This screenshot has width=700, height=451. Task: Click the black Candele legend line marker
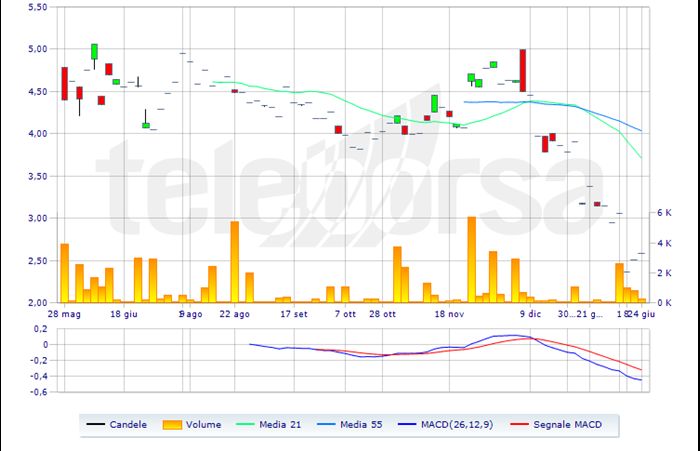click(95, 424)
